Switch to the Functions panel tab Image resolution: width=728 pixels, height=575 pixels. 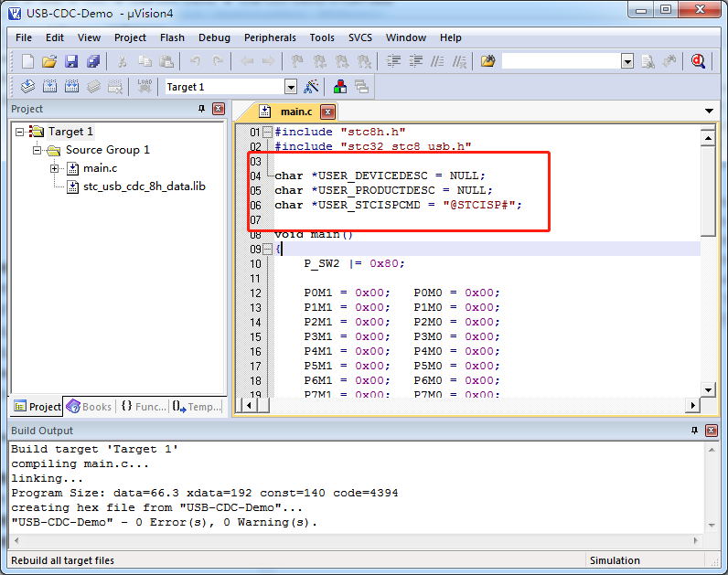143,407
